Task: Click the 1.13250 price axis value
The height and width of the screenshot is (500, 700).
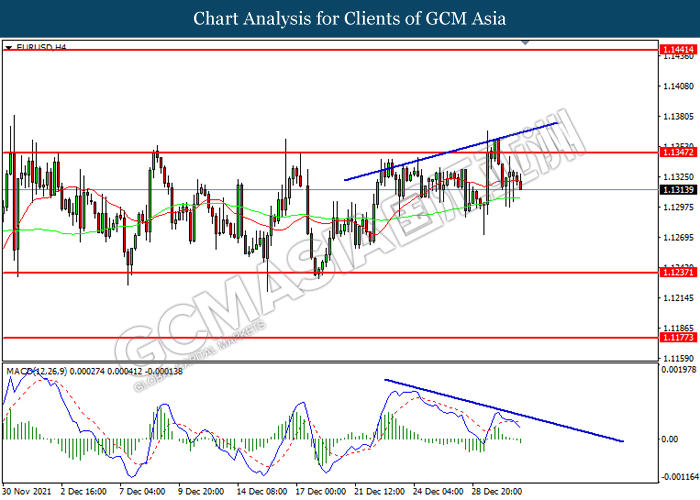Action: [x=679, y=177]
